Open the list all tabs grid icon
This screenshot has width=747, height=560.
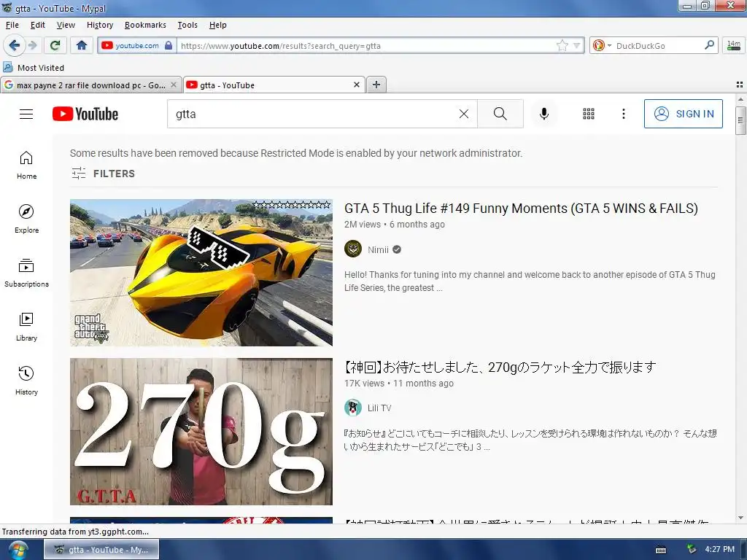point(740,85)
